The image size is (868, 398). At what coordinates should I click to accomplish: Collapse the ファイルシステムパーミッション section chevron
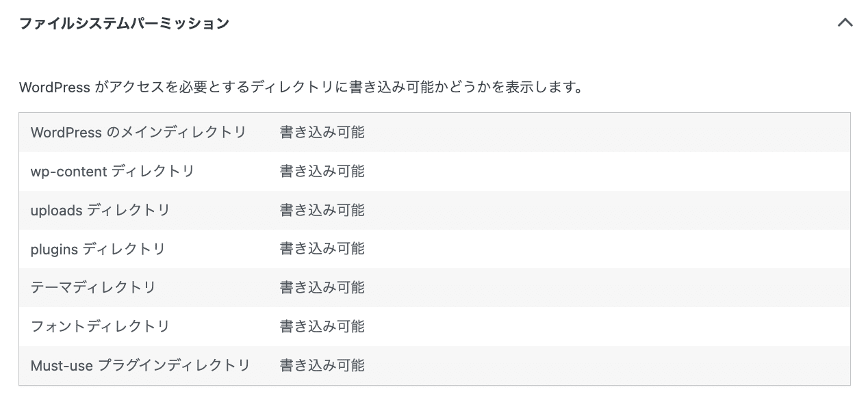click(x=845, y=23)
